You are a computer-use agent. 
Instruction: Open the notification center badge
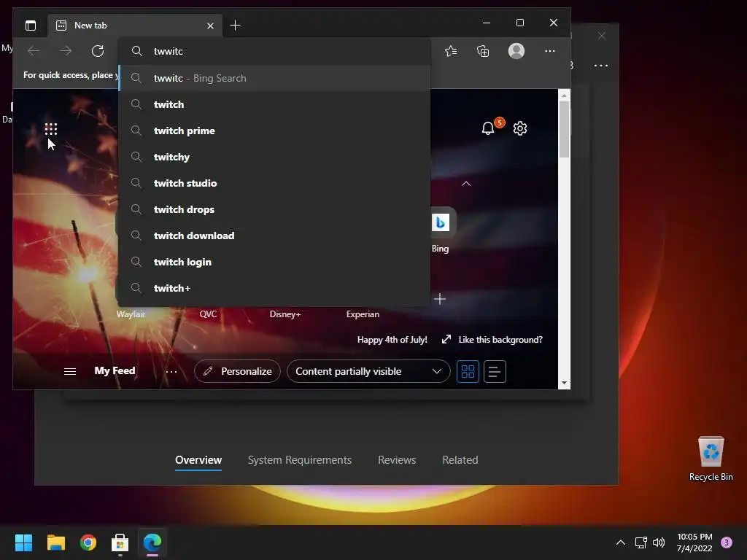tap(727, 542)
